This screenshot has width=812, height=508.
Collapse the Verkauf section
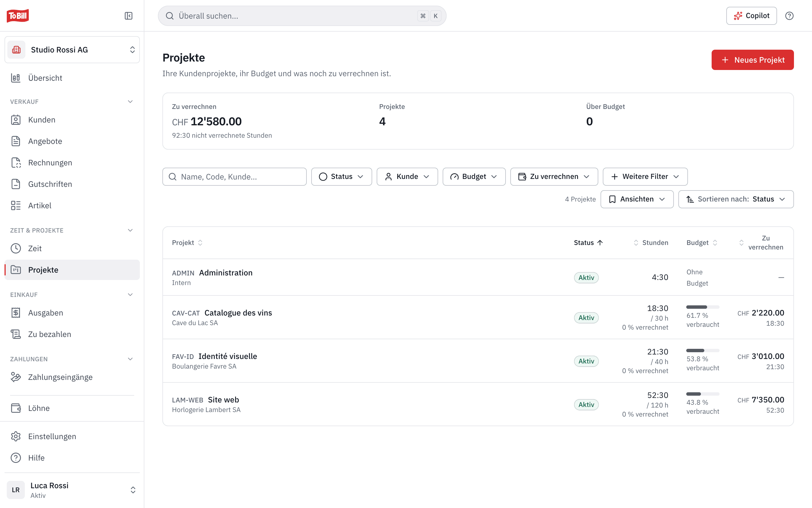click(131, 102)
